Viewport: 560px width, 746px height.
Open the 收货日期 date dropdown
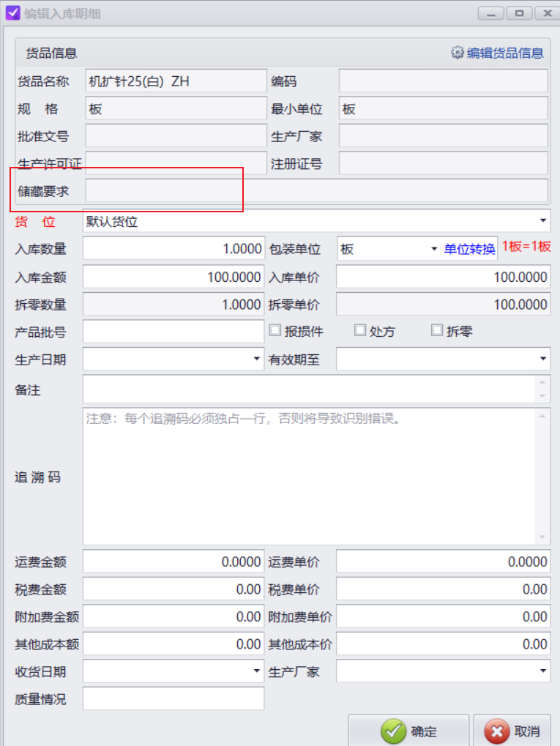coord(256,671)
